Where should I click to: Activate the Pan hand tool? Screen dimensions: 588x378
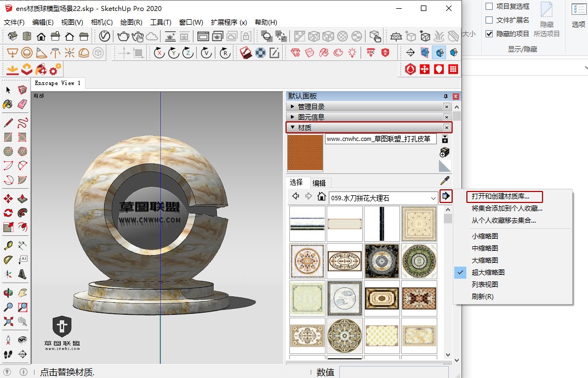[22, 293]
